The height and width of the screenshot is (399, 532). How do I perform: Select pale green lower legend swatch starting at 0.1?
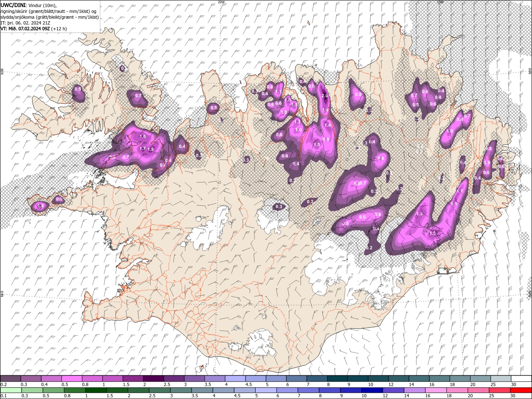point(11,390)
